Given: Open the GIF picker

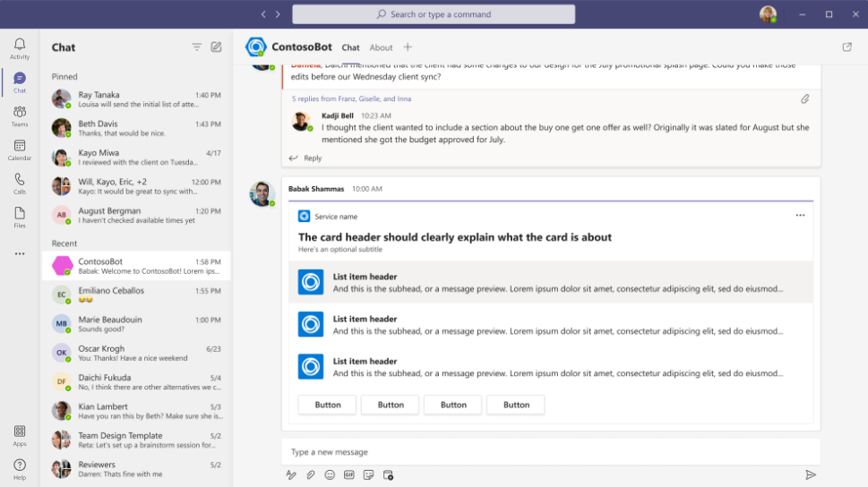Looking at the screenshot, I should point(348,474).
